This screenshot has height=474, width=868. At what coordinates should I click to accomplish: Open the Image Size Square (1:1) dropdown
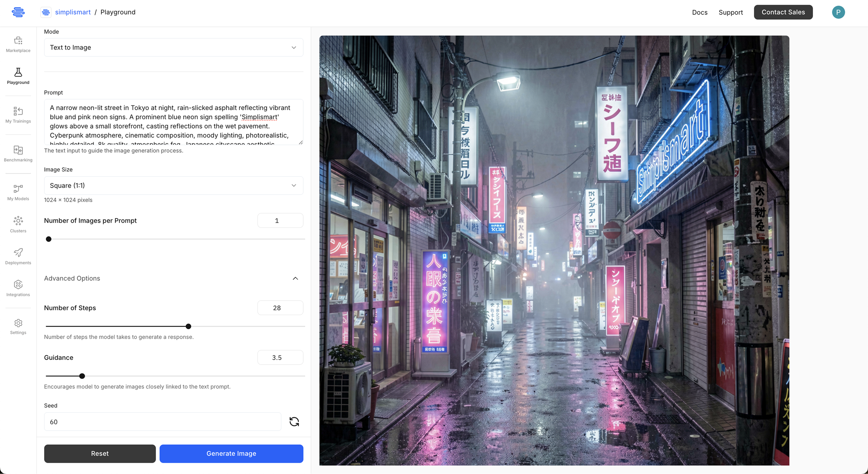click(x=174, y=186)
